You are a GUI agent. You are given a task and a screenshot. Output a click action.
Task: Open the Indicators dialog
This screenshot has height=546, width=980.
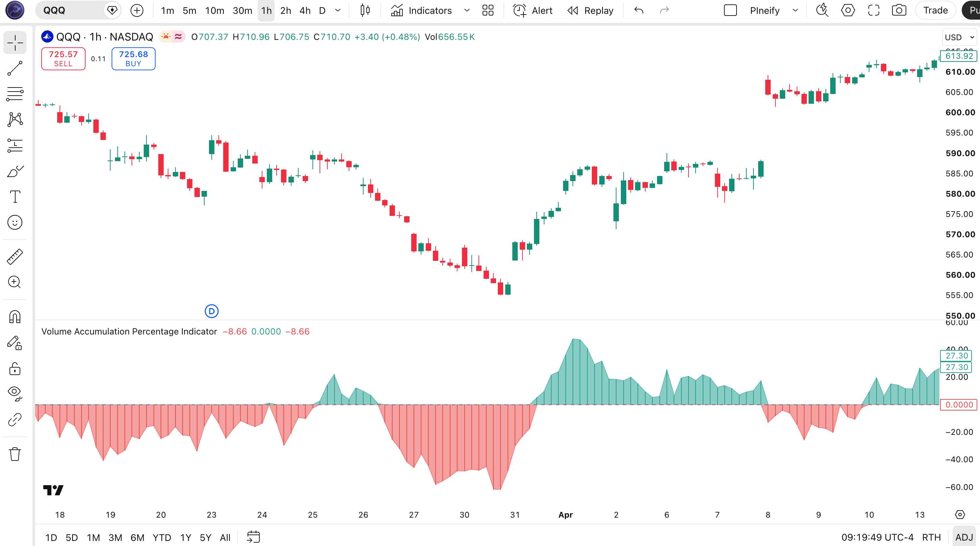coord(421,10)
